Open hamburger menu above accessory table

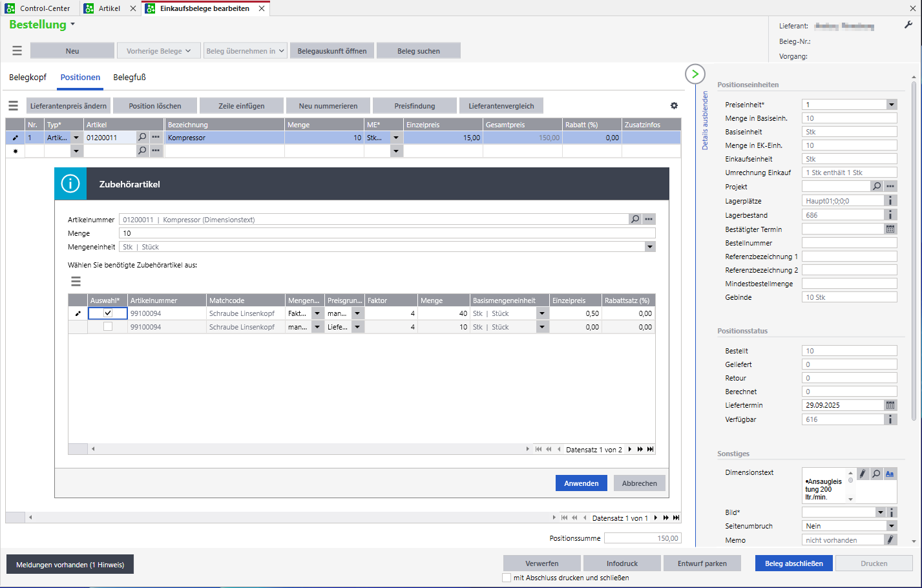click(x=76, y=281)
